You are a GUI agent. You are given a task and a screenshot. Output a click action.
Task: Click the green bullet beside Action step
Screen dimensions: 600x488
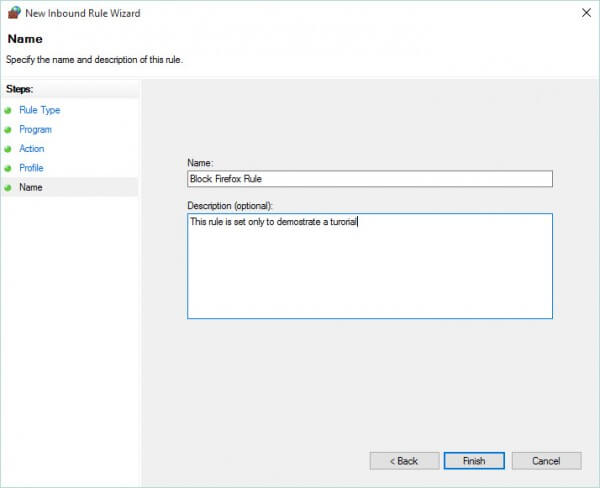point(8,149)
